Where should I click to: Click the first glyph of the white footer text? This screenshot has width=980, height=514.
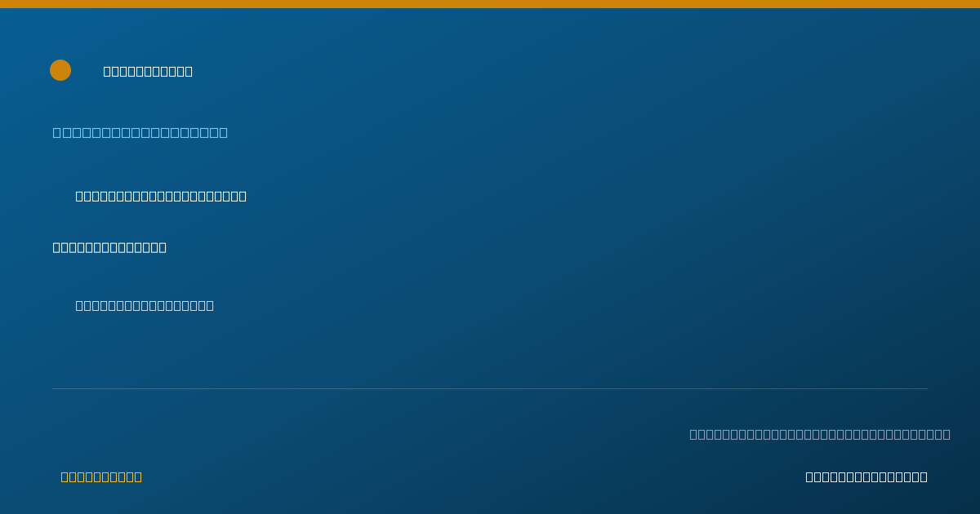click(809, 476)
